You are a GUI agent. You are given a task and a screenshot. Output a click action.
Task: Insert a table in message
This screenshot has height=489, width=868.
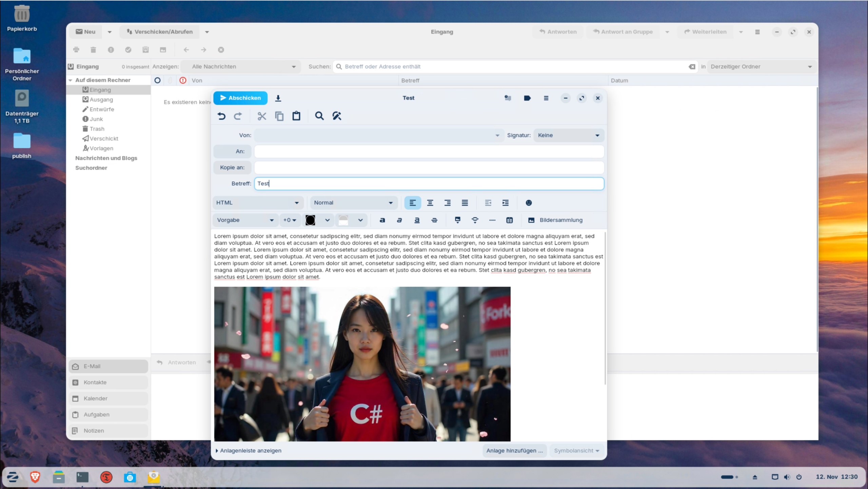(x=509, y=220)
